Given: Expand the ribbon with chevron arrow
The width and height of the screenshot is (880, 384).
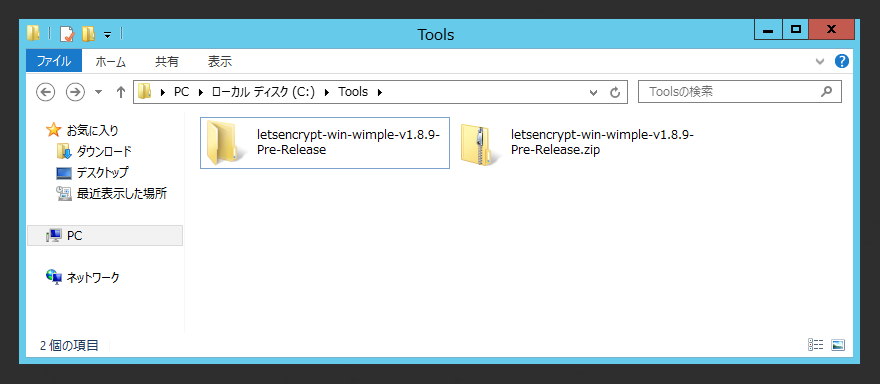Looking at the screenshot, I should pos(820,62).
